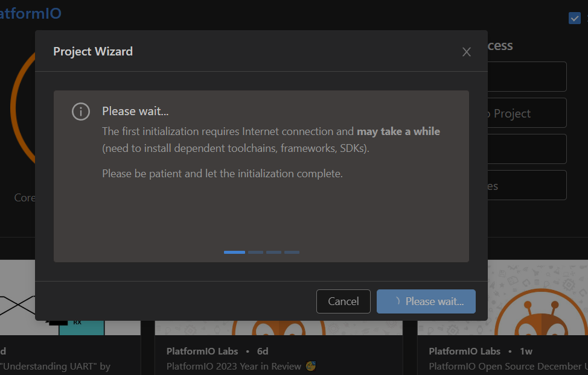This screenshot has width=588, height=375.
Task: Click the info icon beside Please wait
Action: click(x=81, y=112)
